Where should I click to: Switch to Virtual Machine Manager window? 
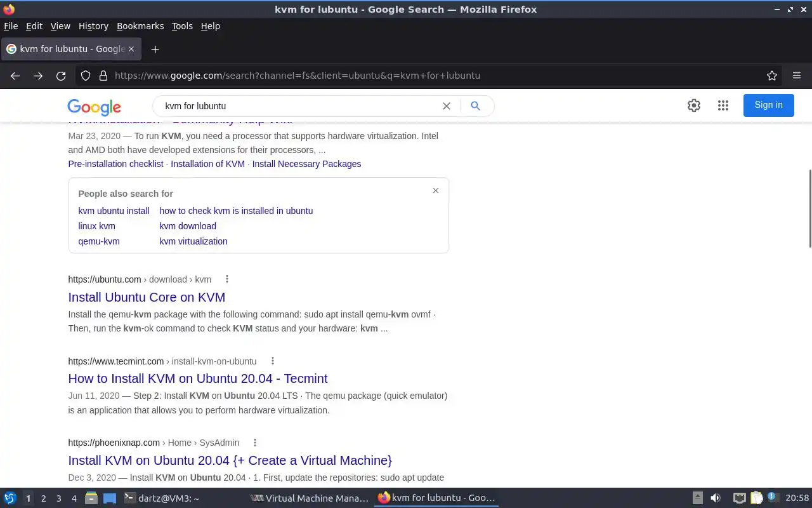(x=310, y=498)
